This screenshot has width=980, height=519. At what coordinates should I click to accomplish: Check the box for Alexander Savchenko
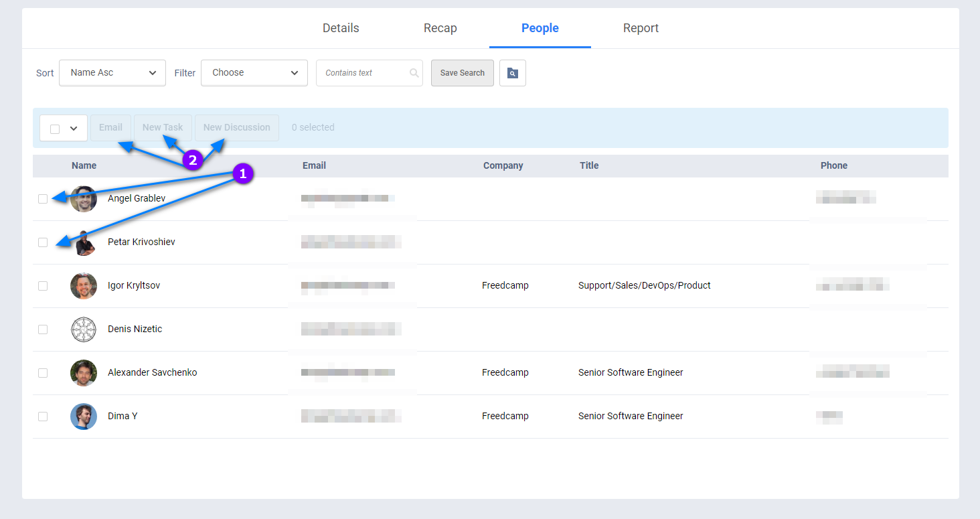tap(43, 373)
